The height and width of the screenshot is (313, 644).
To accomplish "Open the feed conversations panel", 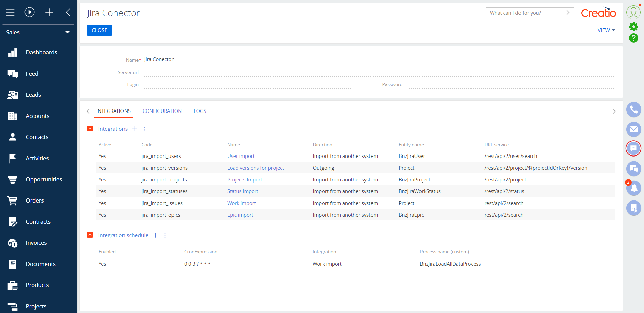I will pos(634,169).
